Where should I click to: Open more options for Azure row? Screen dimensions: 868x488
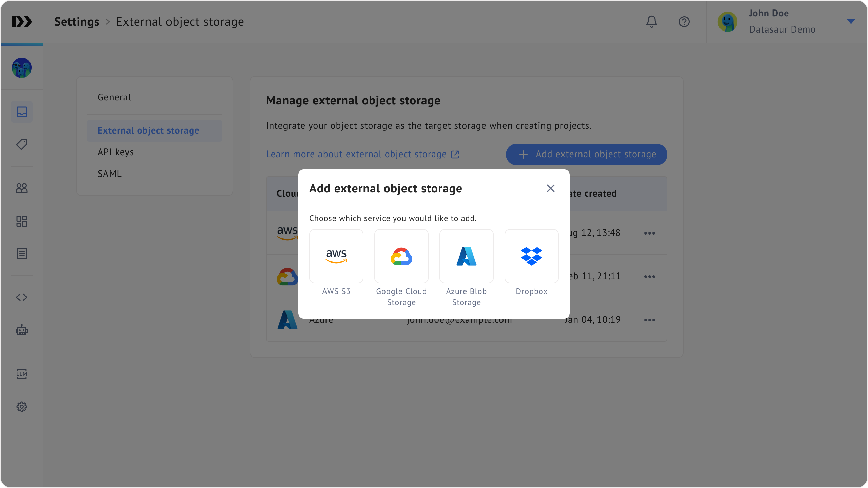pyautogui.click(x=649, y=320)
